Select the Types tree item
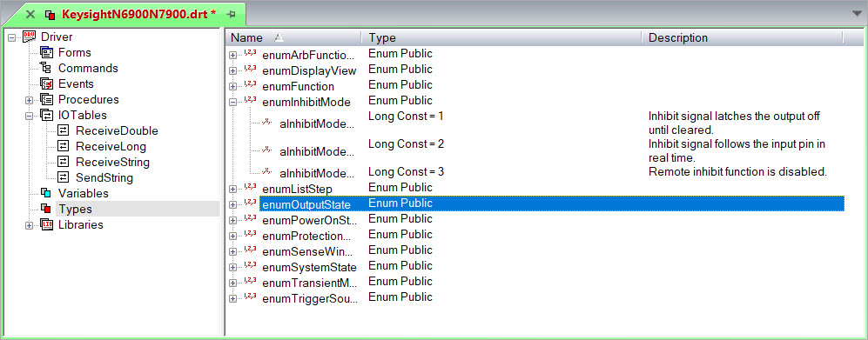The height and width of the screenshot is (340, 868). 75,209
